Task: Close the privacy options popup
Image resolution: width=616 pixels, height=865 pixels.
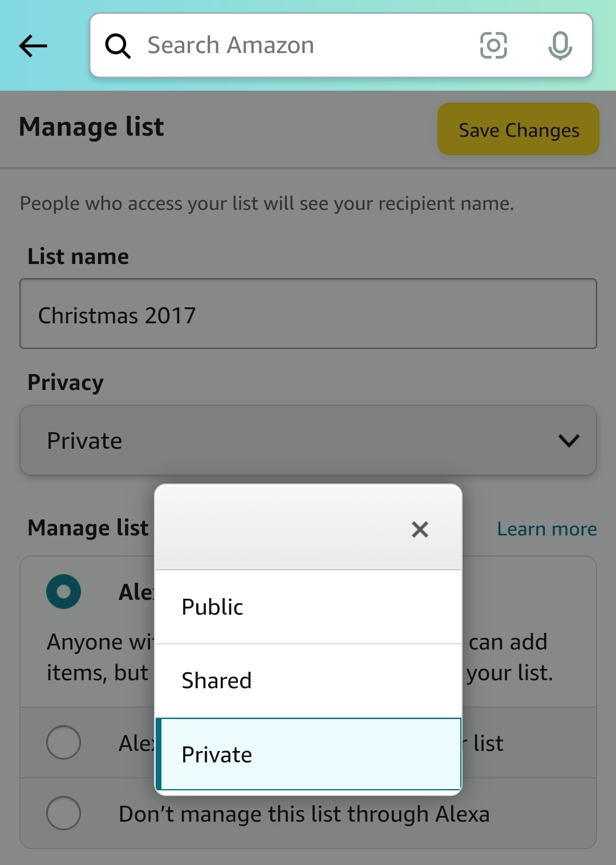Action: tap(420, 529)
